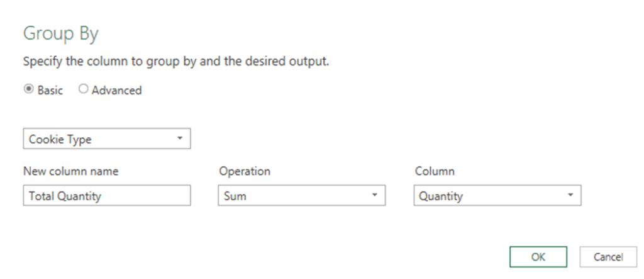The width and height of the screenshot is (644, 279).
Task: Click the "Group By" dialog title
Action: tap(60, 34)
